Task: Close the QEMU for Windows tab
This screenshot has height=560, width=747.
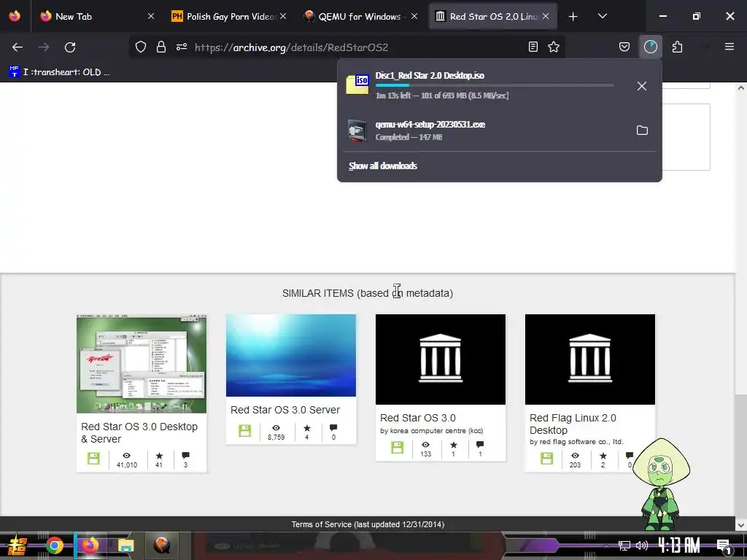Action: (414, 16)
